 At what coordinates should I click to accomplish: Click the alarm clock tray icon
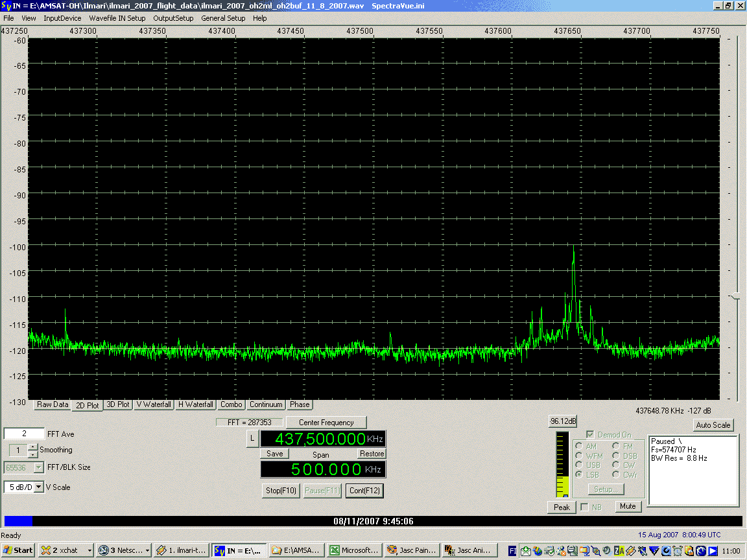pos(677,551)
